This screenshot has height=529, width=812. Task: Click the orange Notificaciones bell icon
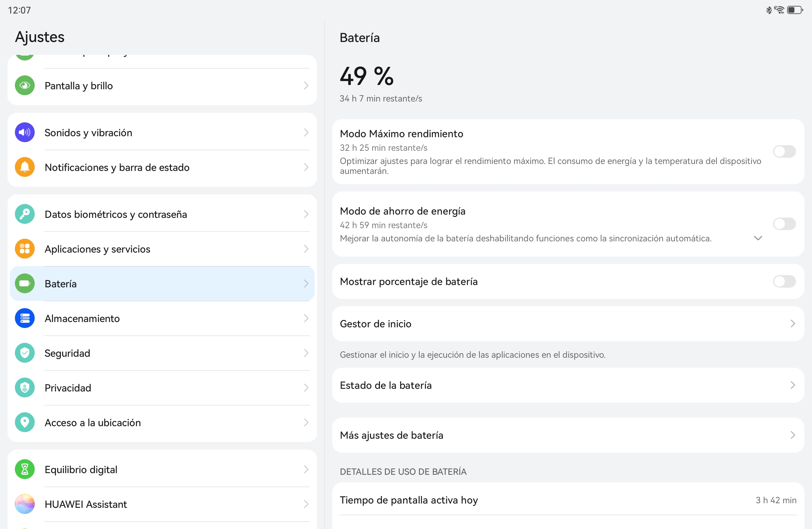(24, 167)
